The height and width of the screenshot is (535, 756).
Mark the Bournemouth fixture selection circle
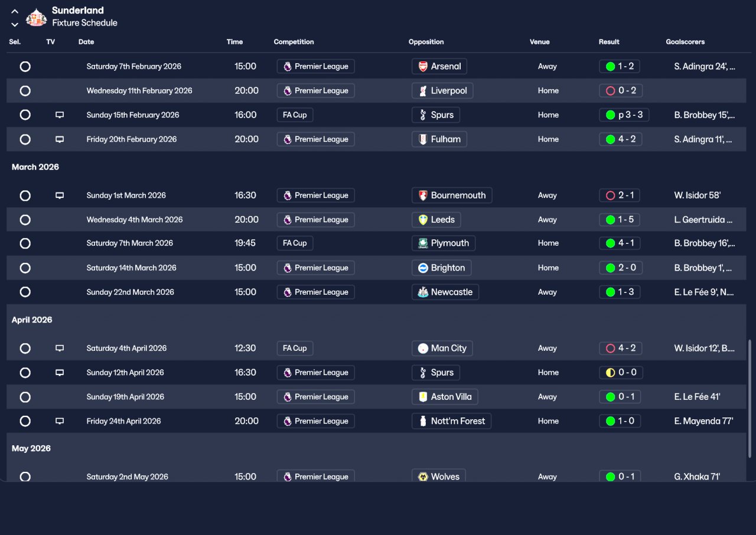tap(25, 195)
